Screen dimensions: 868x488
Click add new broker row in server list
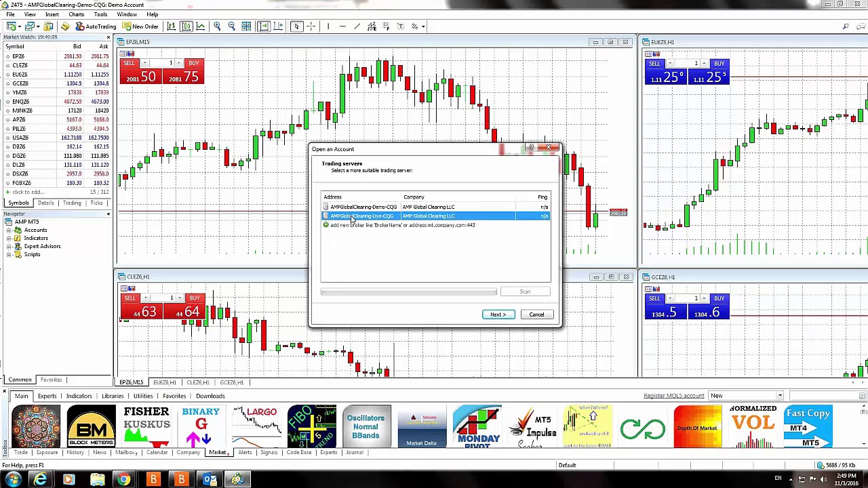coord(435,225)
